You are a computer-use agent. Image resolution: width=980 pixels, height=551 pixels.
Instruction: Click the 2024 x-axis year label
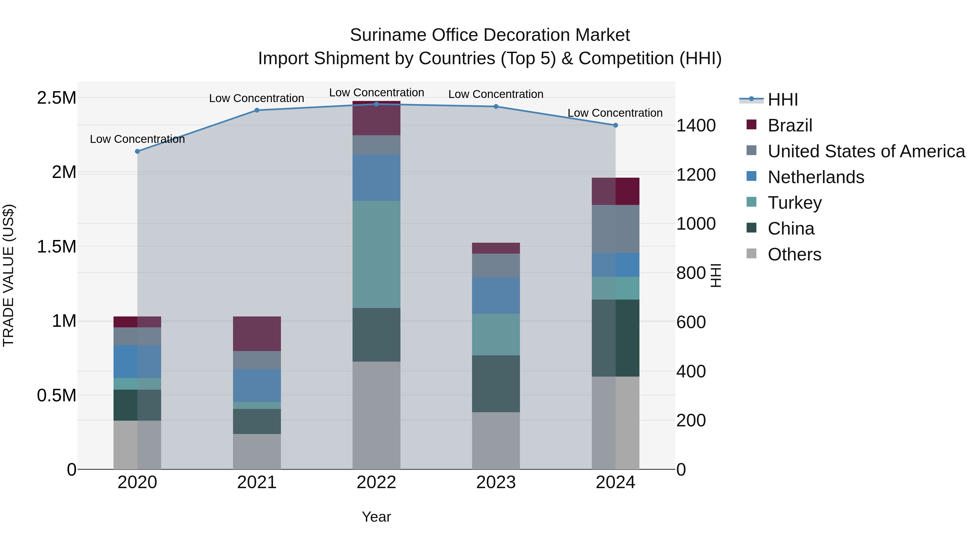615,482
